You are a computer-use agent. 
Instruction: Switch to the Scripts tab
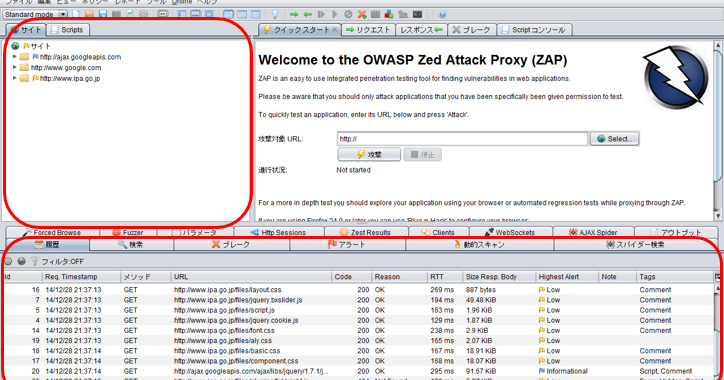[67, 30]
